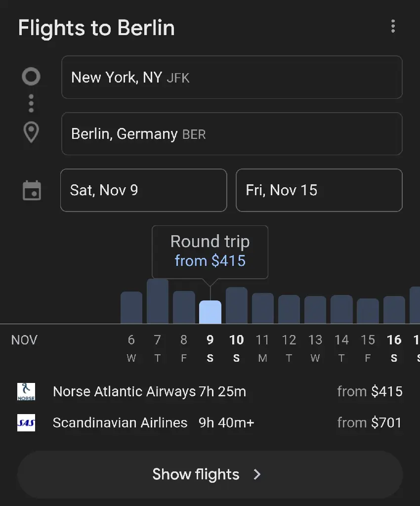This screenshot has width=420, height=506.
Task: Click the vertical dots between origin and destination
Action: (x=31, y=104)
